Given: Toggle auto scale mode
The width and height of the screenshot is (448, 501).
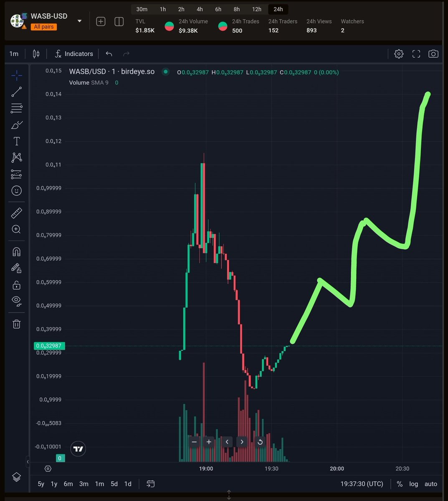Looking at the screenshot, I should [431, 484].
